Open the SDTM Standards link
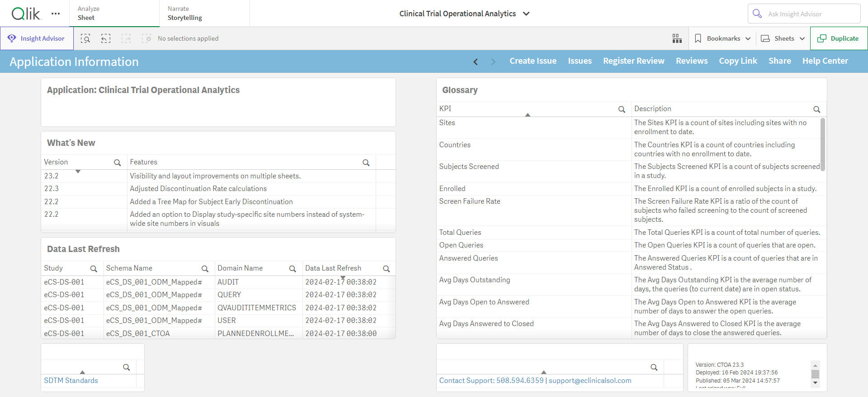The width and height of the screenshot is (868, 397). pyautogui.click(x=71, y=381)
